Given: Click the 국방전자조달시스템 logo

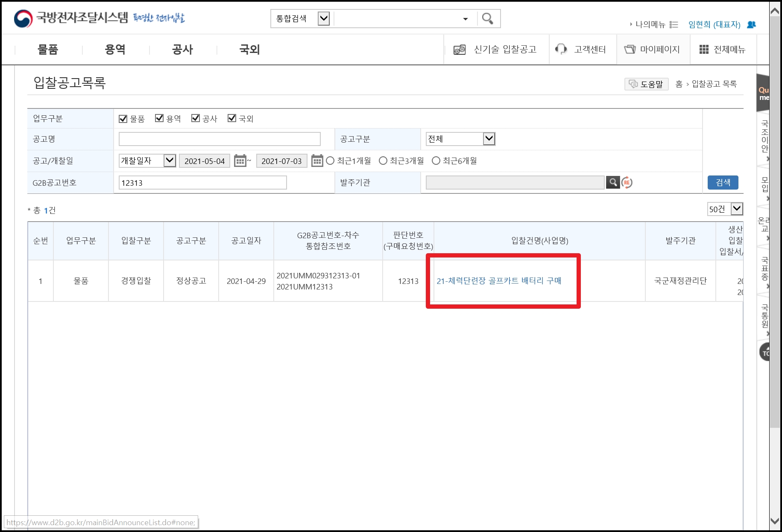Looking at the screenshot, I should coord(99,18).
